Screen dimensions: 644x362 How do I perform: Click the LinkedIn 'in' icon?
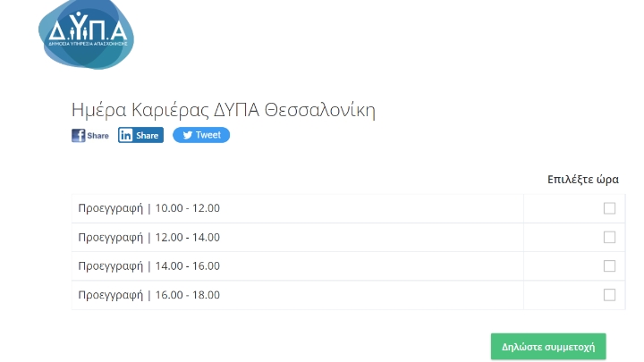coord(126,136)
